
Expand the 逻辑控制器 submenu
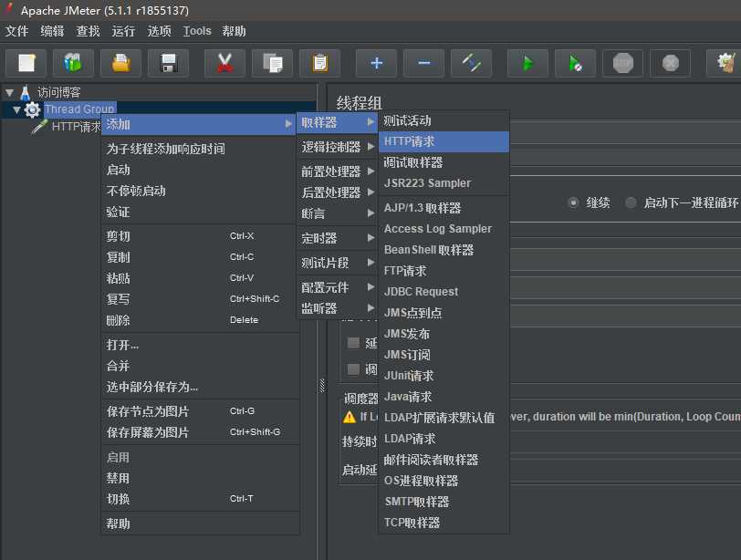[x=337, y=147]
